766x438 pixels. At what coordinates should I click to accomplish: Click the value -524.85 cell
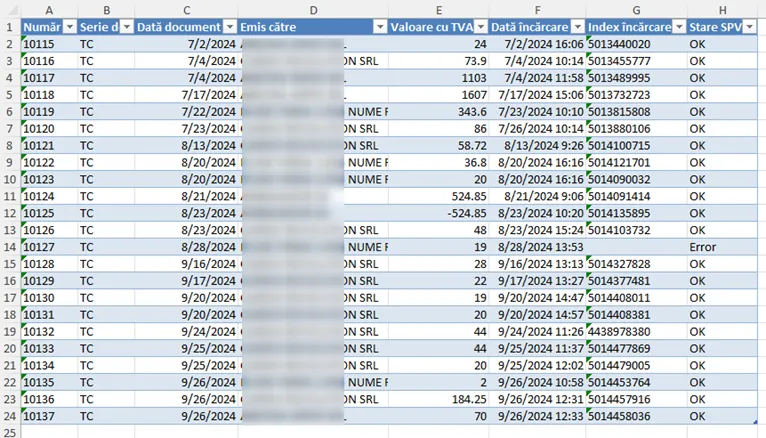click(439, 213)
